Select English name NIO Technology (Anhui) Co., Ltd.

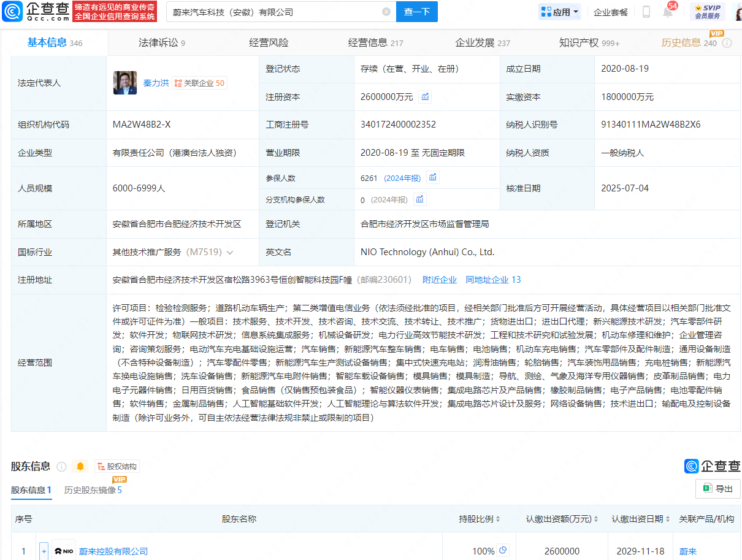[427, 252]
